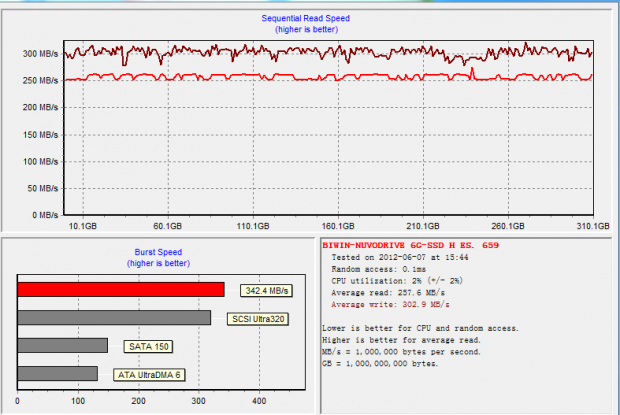Click the ATA UltraDMA 6 label

tap(149, 375)
